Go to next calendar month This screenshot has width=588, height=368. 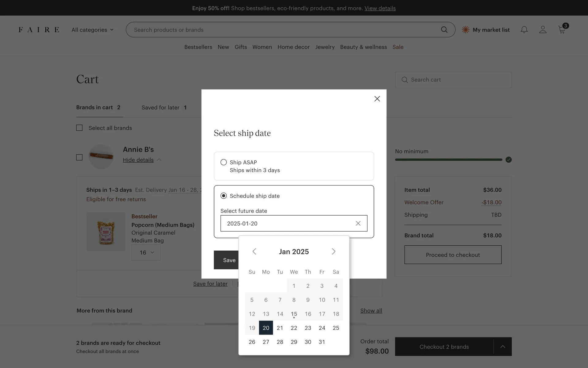(334, 251)
